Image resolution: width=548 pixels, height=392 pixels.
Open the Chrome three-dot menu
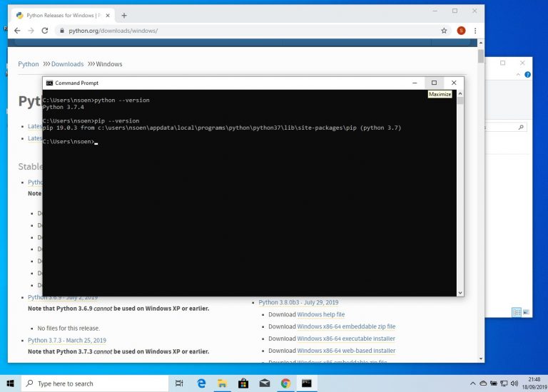(x=475, y=31)
